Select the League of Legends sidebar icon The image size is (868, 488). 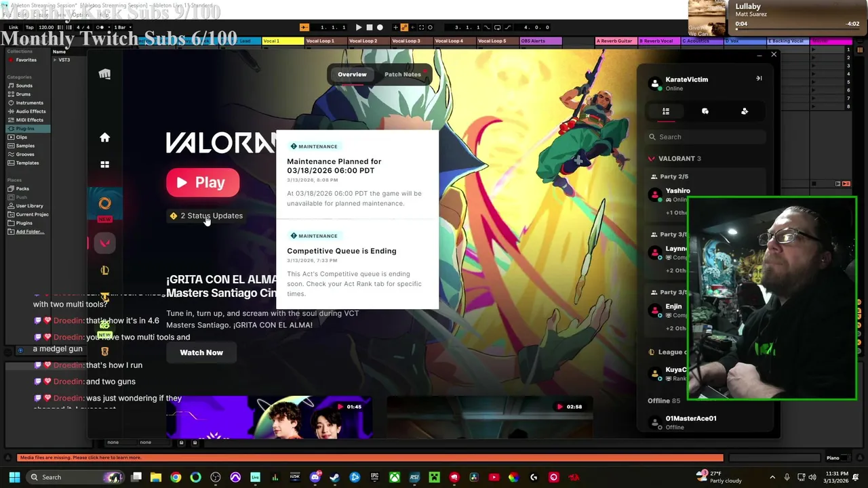click(104, 270)
